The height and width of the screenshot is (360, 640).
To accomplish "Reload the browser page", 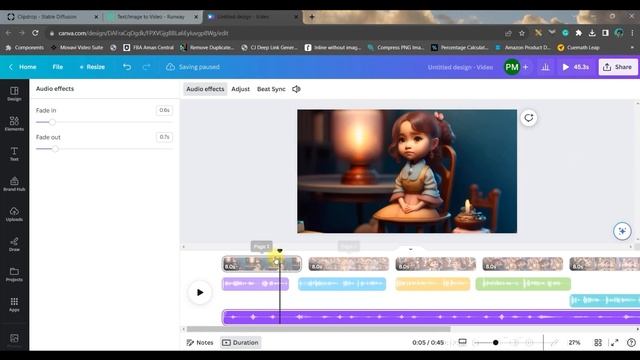I will tap(36, 33).
